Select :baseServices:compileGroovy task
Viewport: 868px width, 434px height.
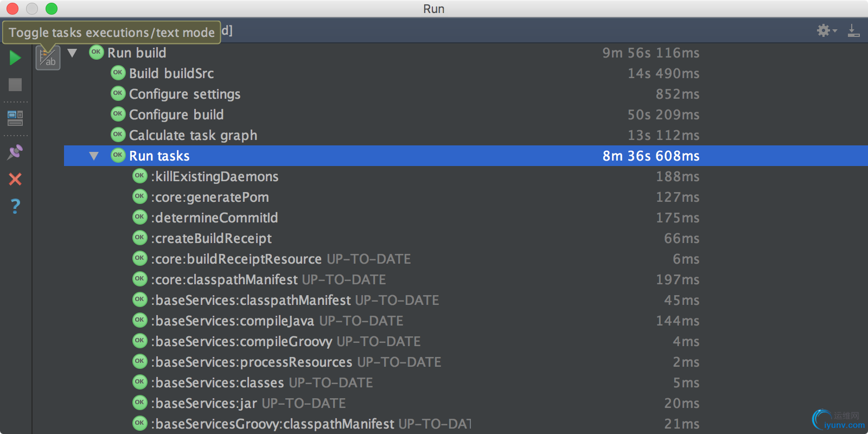tap(241, 341)
